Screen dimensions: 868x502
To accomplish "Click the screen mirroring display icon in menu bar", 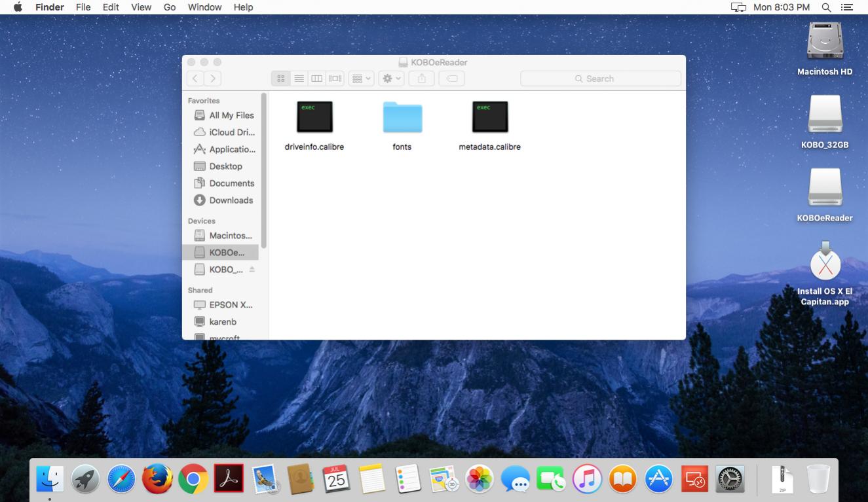I will click(x=738, y=7).
